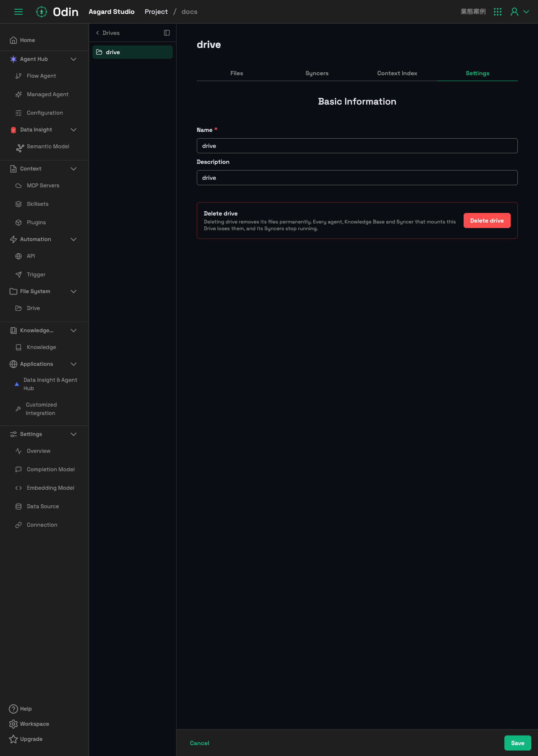Open Completion Model settings
The height and width of the screenshot is (756, 538).
(50, 470)
